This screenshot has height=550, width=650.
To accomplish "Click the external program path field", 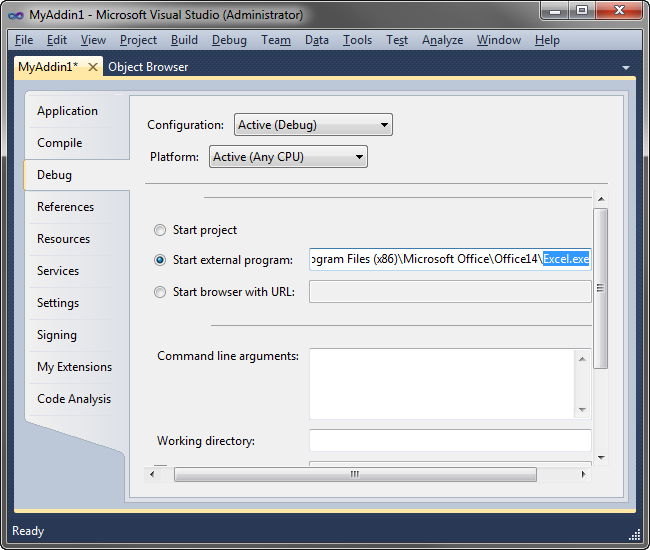I will 450,259.
